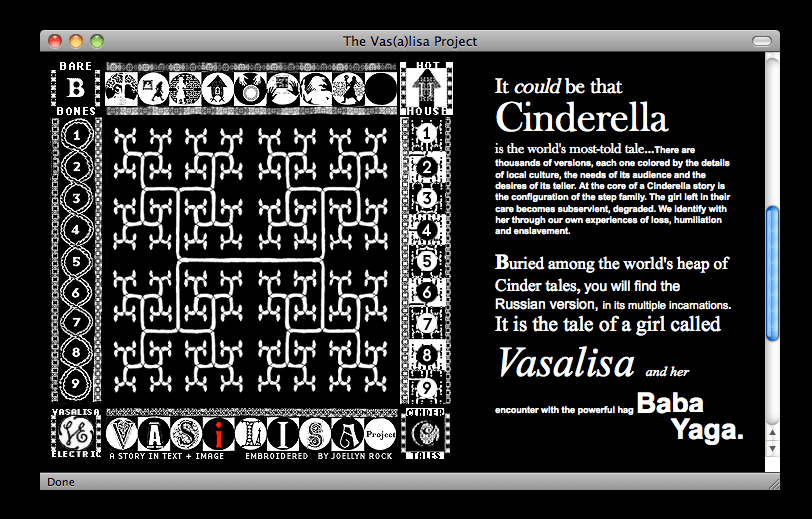This screenshot has width=812, height=519.
Task: Click the red letter 'i' circle
Action: 218,434
